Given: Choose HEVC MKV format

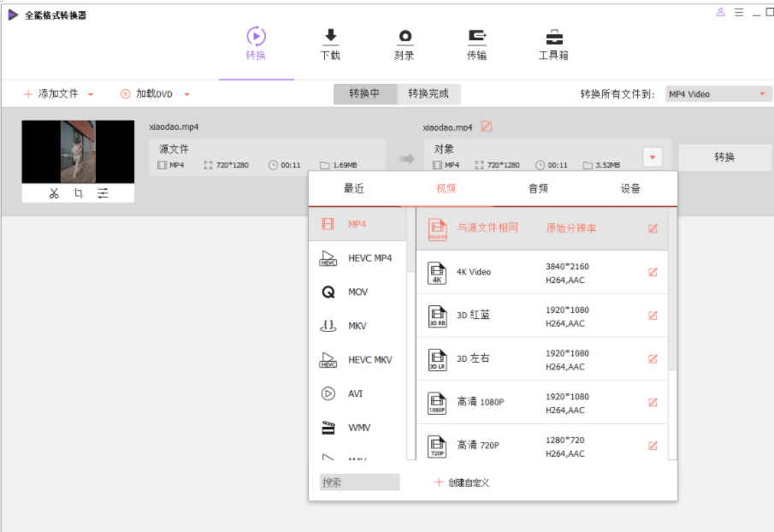Looking at the screenshot, I should click(357, 360).
